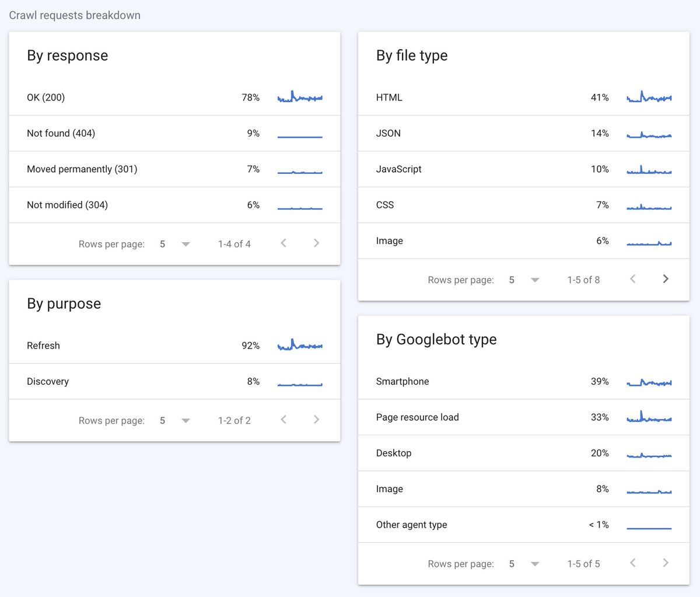Viewport: 700px width, 597px height.
Task: Click previous page arrow in By Googlebot type
Action: coord(633,563)
